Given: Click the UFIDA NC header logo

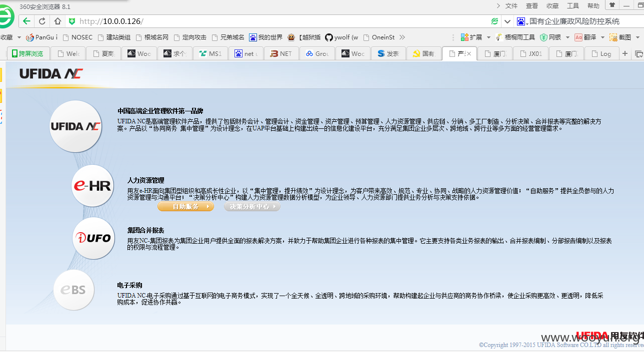Looking at the screenshot, I should (x=51, y=74).
